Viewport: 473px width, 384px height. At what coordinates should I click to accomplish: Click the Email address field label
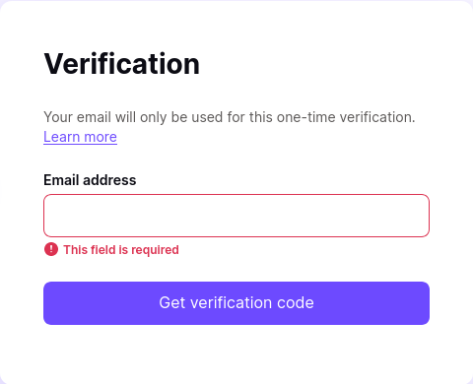[90, 180]
